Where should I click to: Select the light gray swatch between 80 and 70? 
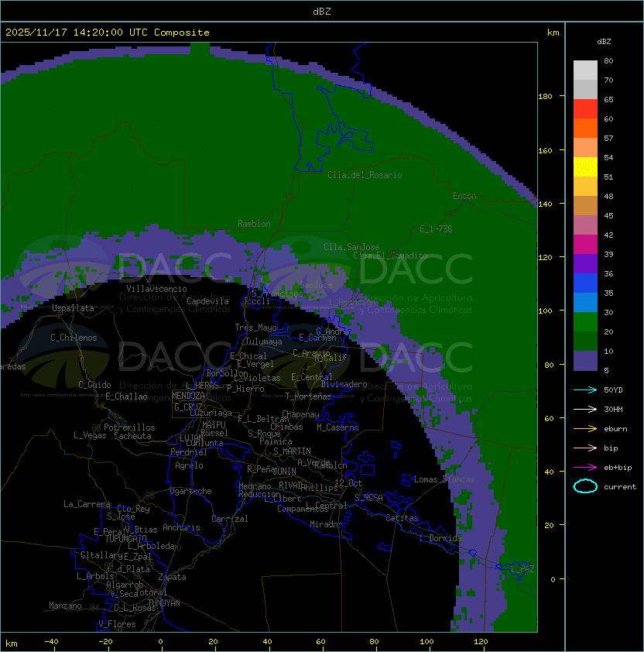[x=585, y=70]
